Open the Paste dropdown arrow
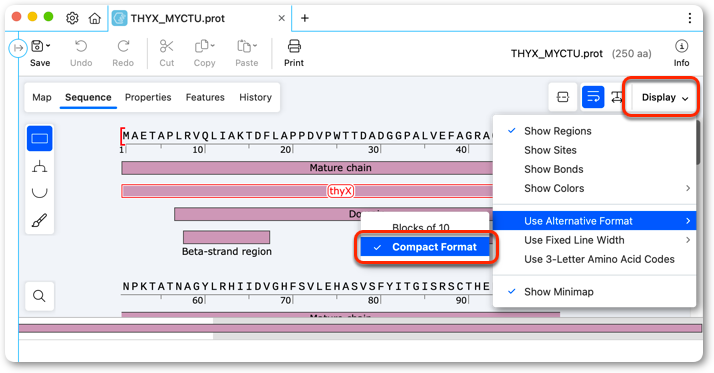Image resolution: width=714 pixels, height=373 pixels. point(255,46)
